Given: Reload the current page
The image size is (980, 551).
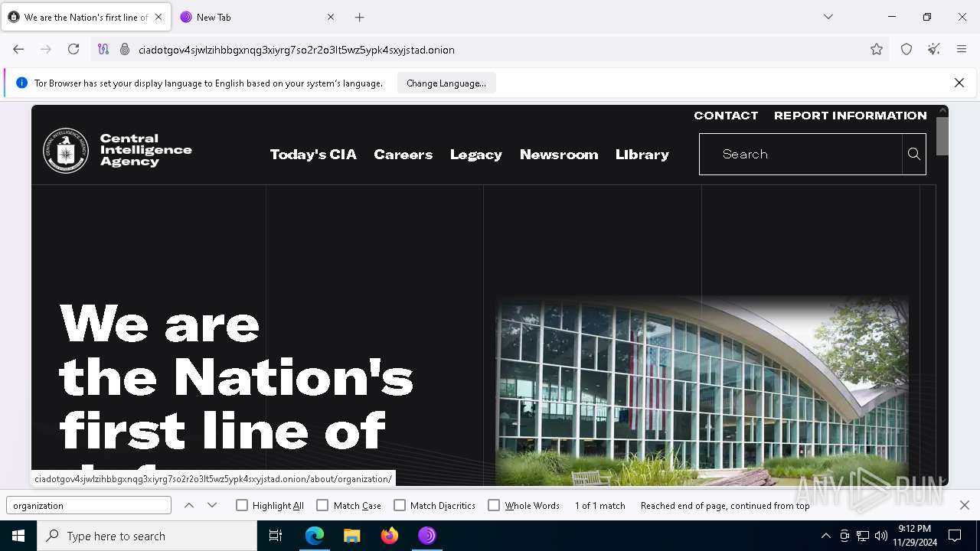Looking at the screenshot, I should click(x=73, y=49).
